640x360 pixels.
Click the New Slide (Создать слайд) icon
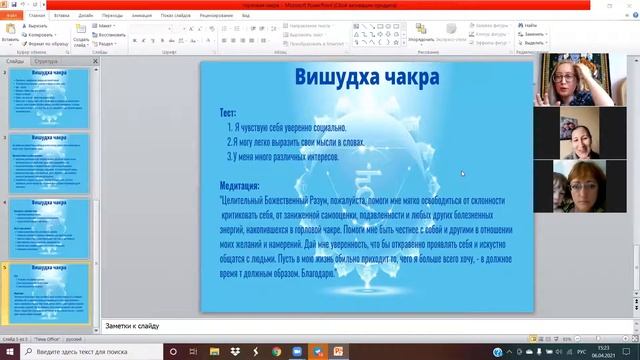tap(81, 29)
